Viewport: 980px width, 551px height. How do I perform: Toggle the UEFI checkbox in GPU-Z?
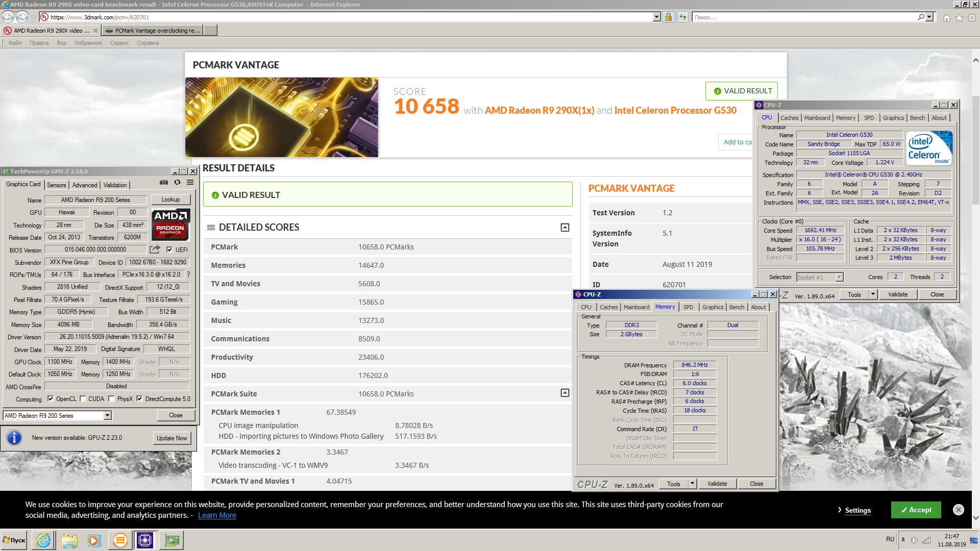169,249
